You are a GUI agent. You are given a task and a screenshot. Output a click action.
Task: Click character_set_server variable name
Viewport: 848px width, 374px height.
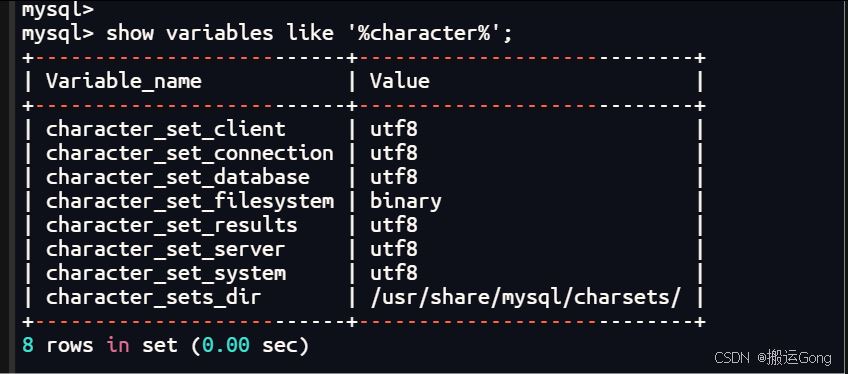(165, 249)
